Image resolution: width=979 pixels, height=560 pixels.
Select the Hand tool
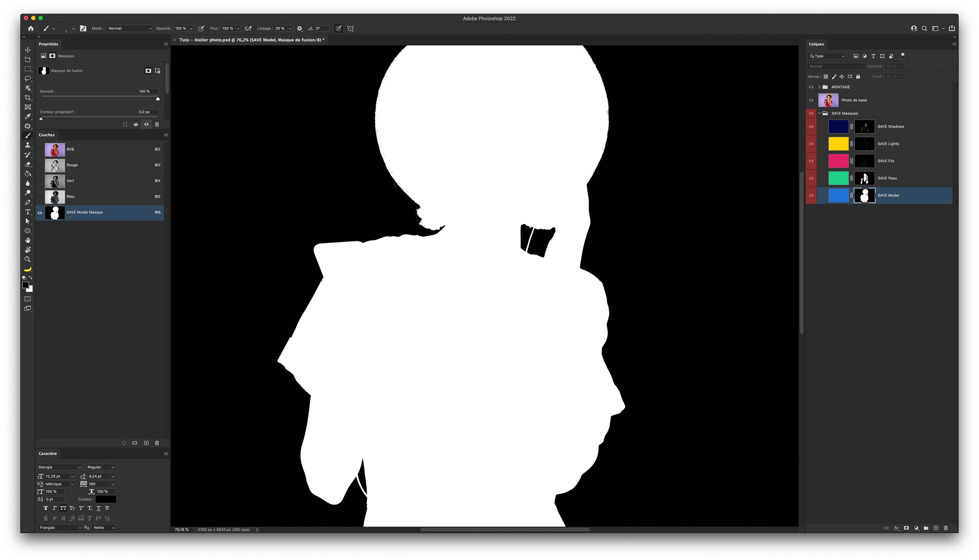coord(28,240)
